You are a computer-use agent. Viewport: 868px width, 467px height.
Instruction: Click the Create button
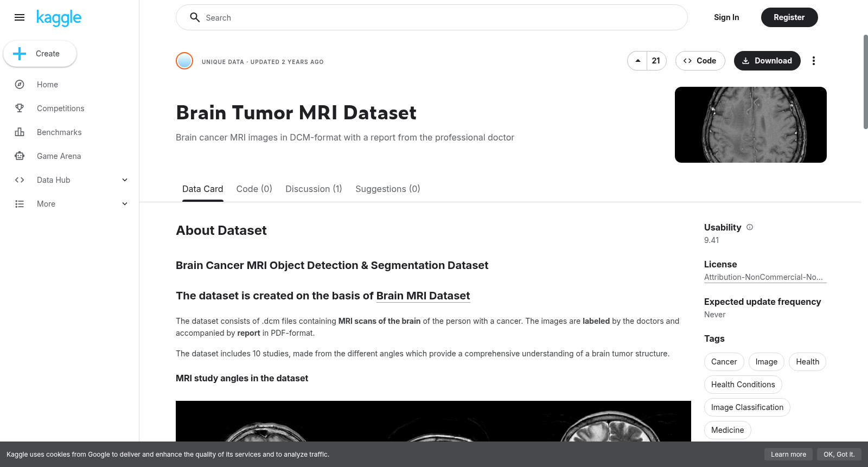40,54
